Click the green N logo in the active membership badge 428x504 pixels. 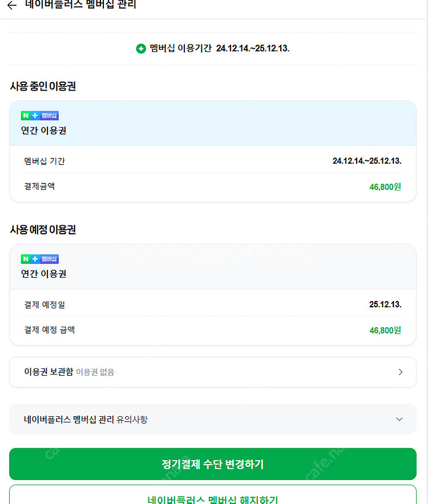[x=25, y=115]
